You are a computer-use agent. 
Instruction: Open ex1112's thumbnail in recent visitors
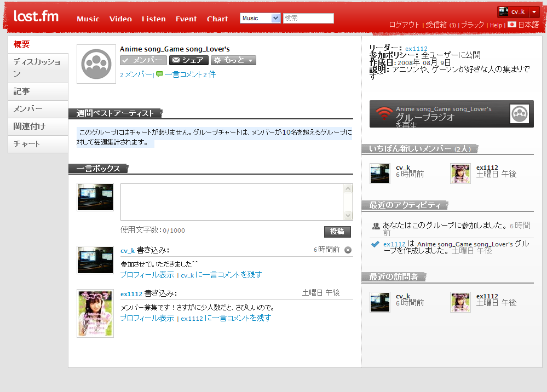[460, 302]
